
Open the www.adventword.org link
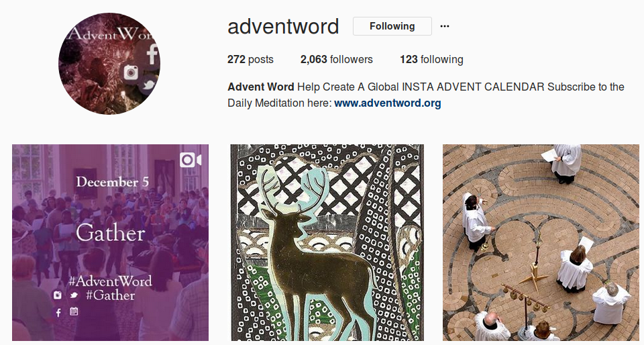click(387, 103)
